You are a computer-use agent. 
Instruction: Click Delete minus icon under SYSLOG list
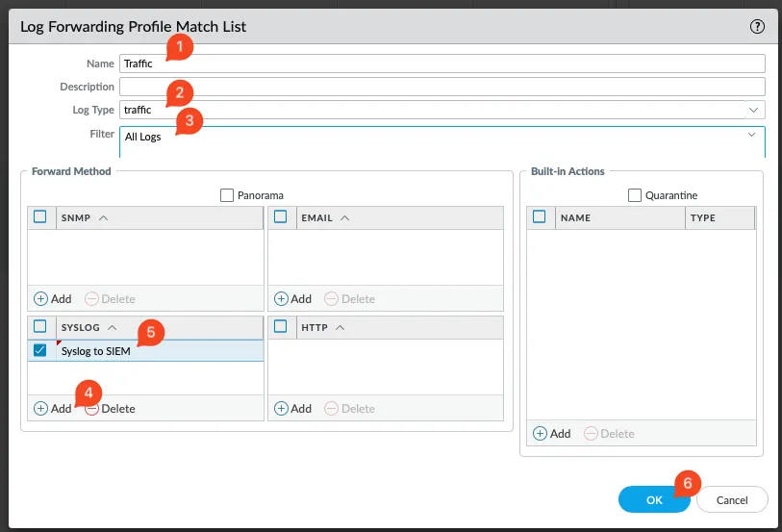[91, 408]
